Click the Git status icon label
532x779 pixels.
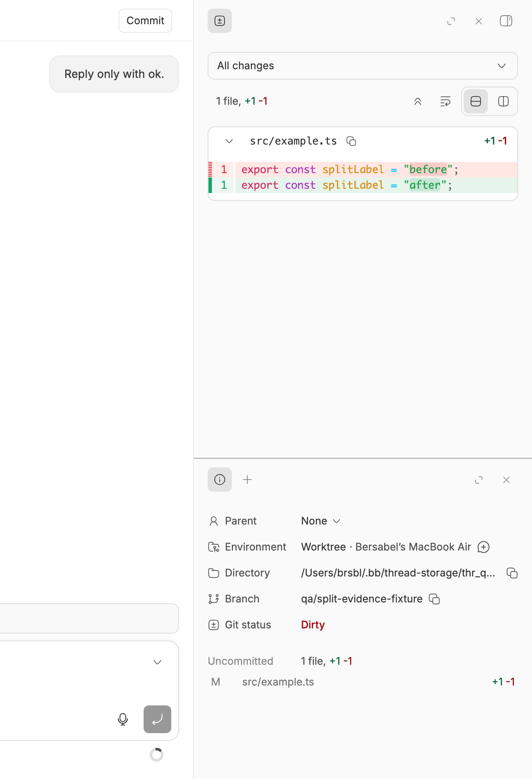[214, 625]
